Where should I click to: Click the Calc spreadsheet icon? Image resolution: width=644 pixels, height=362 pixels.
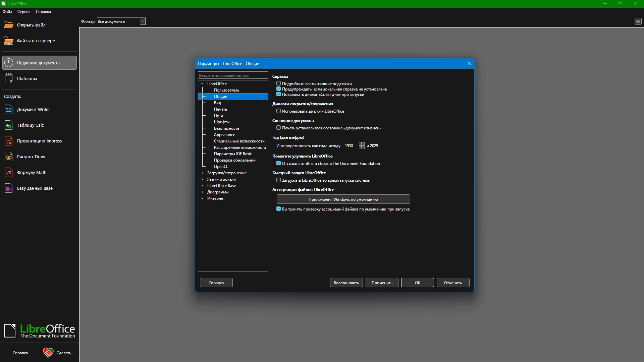click(x=9, y=125)
